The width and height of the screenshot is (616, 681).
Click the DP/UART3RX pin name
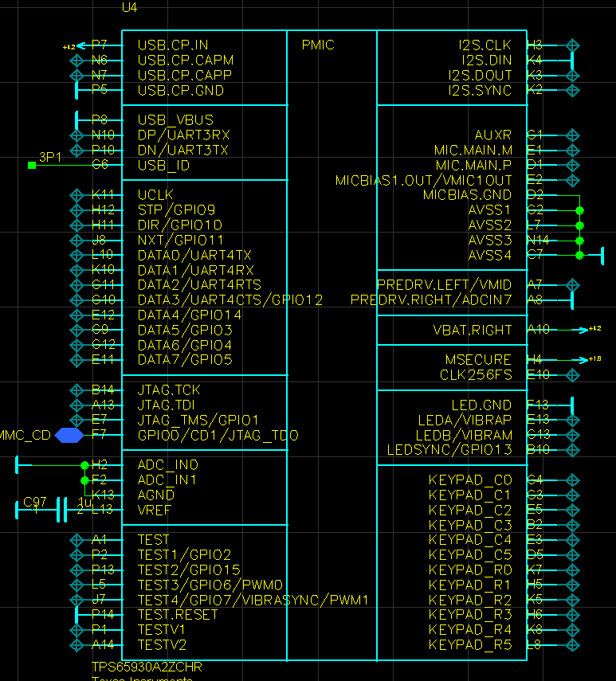pos(184,135)
